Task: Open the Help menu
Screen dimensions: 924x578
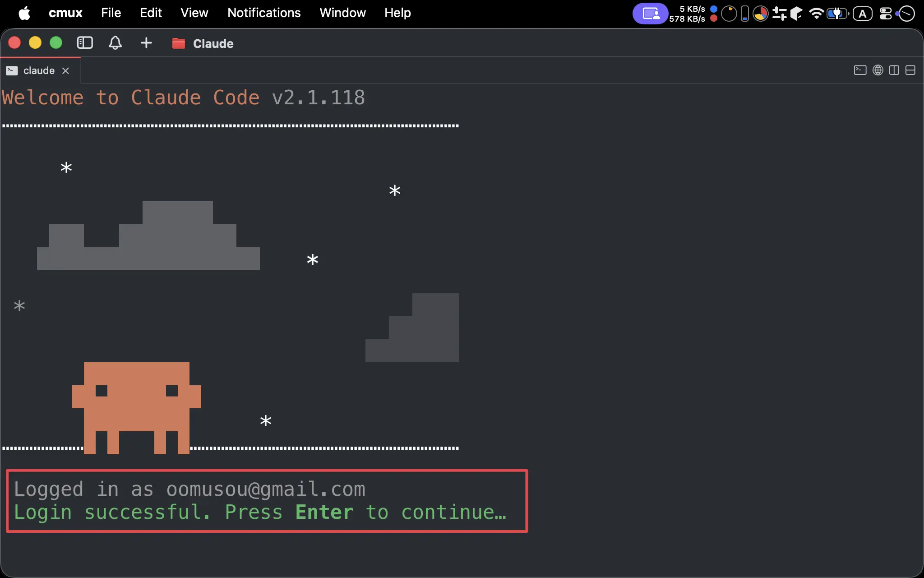Action: [397, 13]
